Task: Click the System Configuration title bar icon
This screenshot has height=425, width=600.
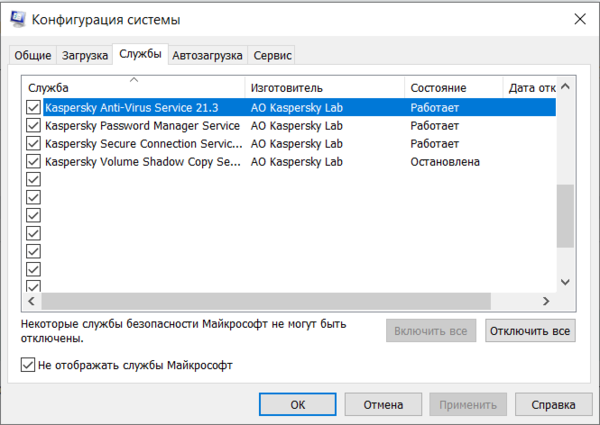Action: pos(17,19)
